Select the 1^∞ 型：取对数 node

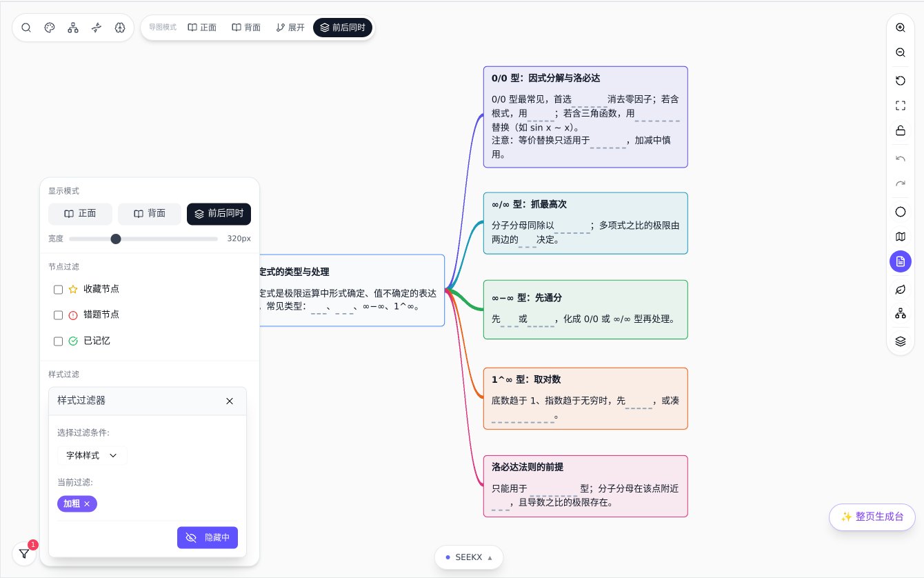[585, 399]
